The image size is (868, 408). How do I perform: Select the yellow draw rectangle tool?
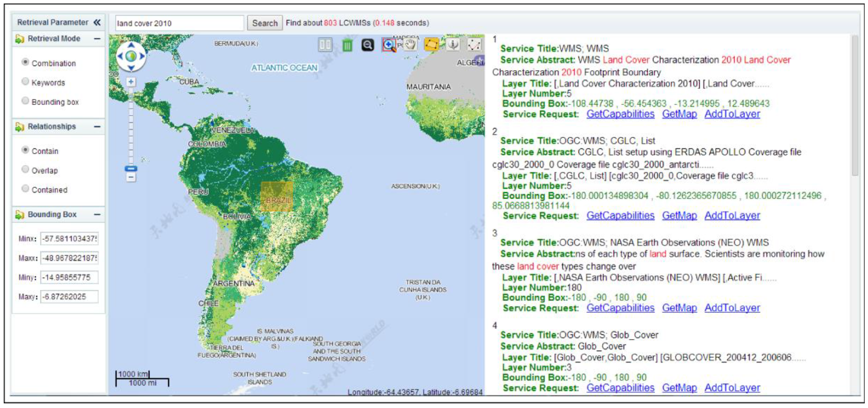point(431,45)
